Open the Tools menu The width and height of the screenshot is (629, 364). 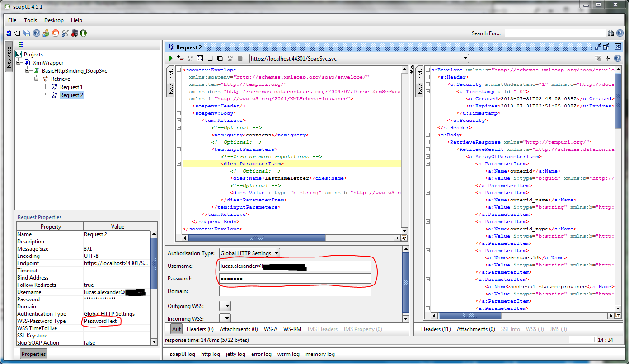(30, 20)
